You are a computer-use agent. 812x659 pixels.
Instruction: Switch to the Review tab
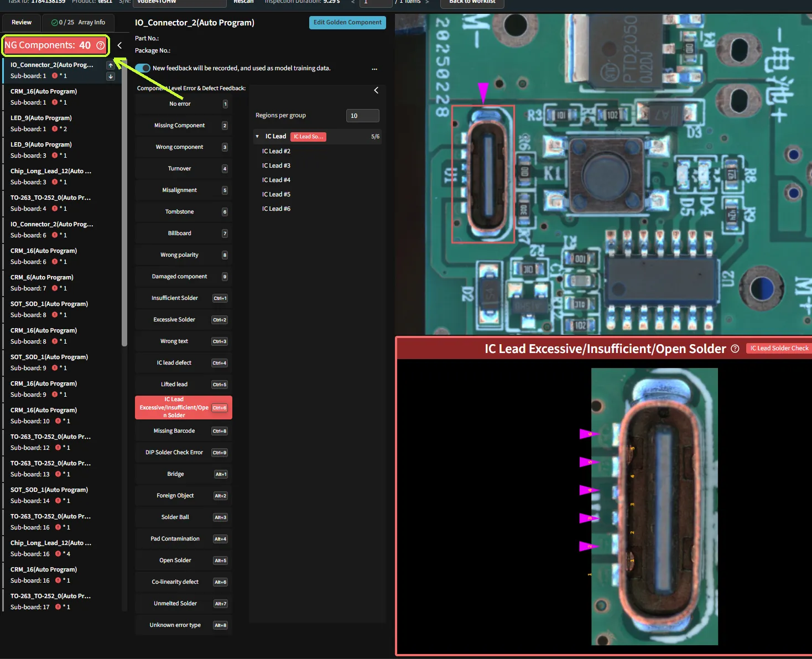coord(22,23)
